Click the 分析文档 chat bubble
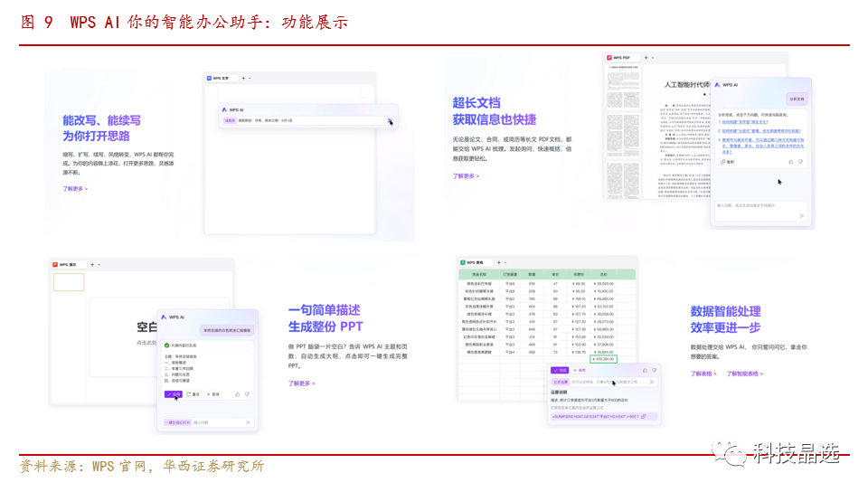Screen dimensions: 868x492 click(797, 99)
